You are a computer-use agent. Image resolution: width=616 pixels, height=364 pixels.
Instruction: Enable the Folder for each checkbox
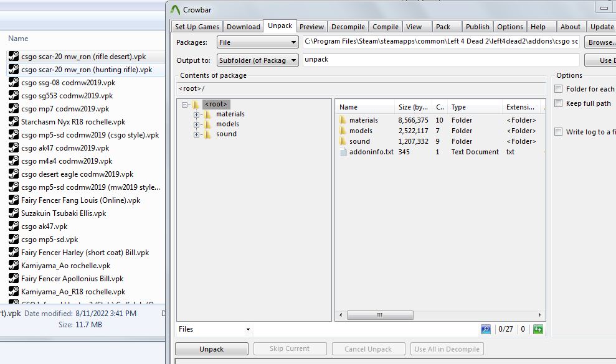click(558, 89)
